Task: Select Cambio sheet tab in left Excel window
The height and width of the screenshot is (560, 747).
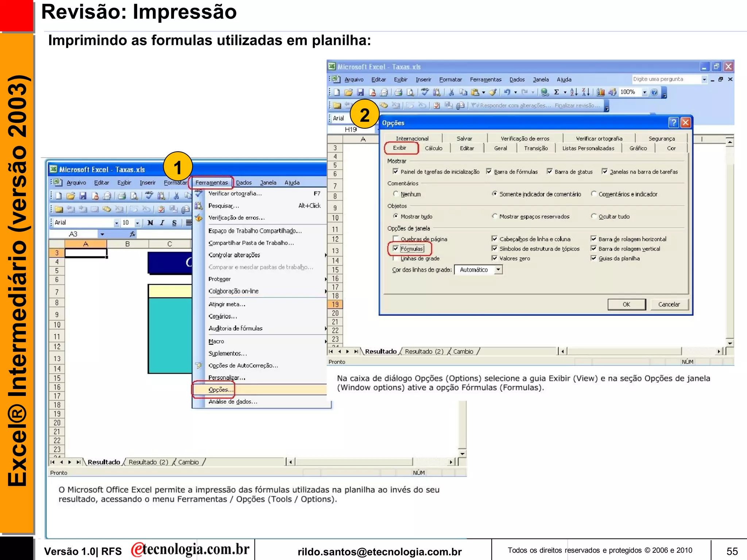Action: tap(188, 462)
